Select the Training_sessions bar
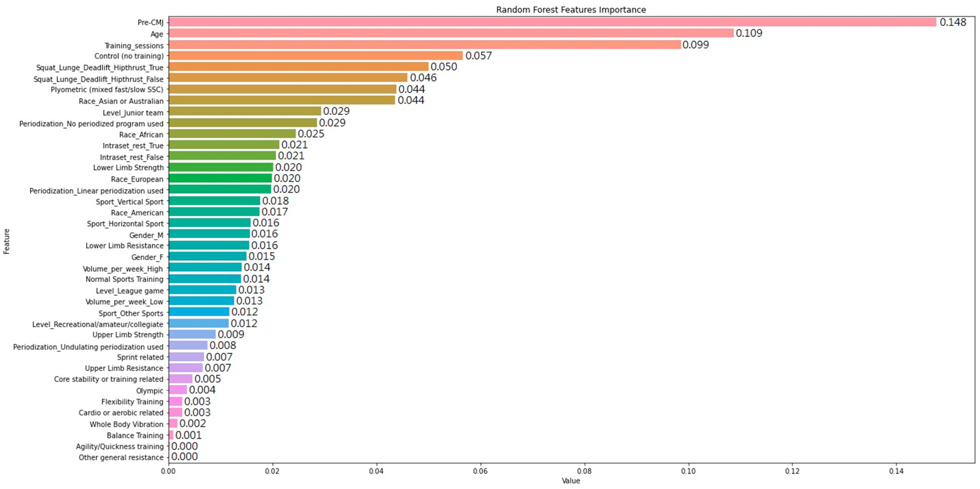Screen dimensions: 980x489 [424, 45]
